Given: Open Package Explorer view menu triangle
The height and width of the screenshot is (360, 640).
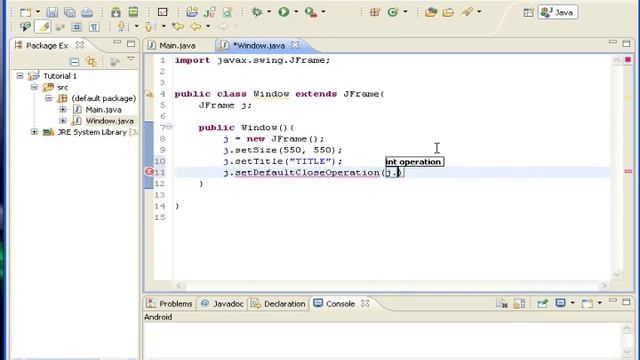Looking at the screenshot, I should (131, 60).
